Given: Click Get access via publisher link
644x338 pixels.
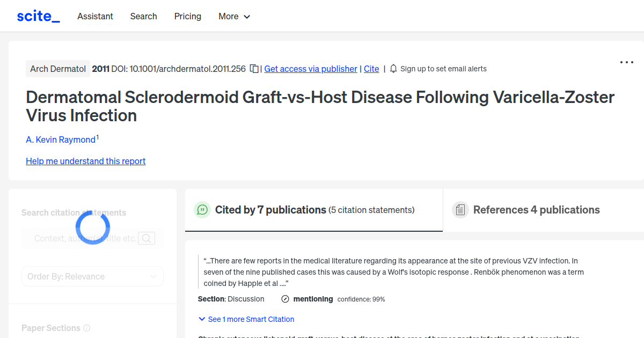Looking at the screenshot, I should click(310, 69).
